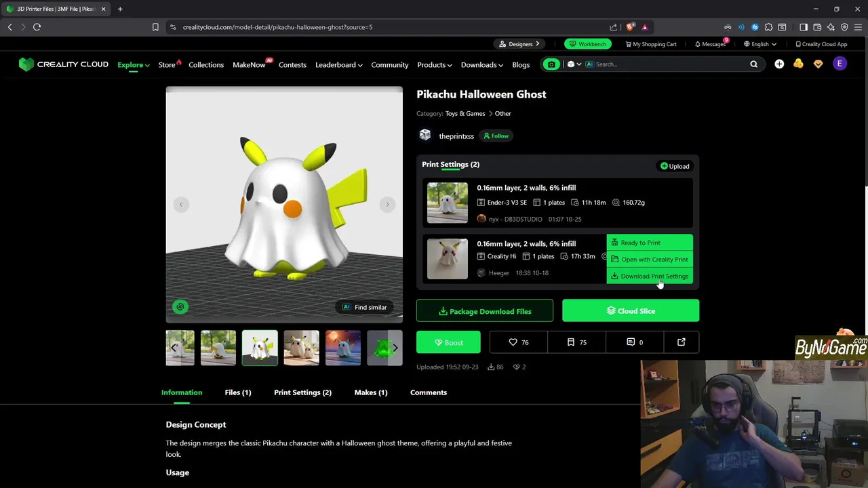Open the model type cube dropdown in search

(574, 64)
